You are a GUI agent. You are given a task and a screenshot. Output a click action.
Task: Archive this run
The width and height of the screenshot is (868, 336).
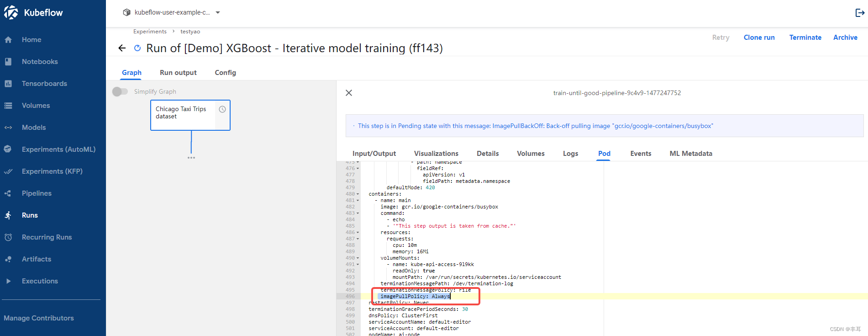tap(845, 37)
